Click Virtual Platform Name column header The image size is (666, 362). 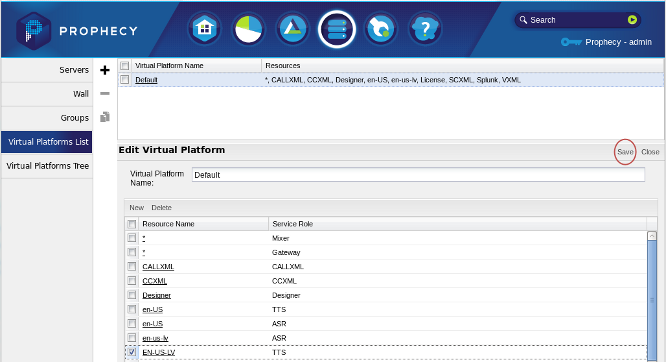point(197,65)
